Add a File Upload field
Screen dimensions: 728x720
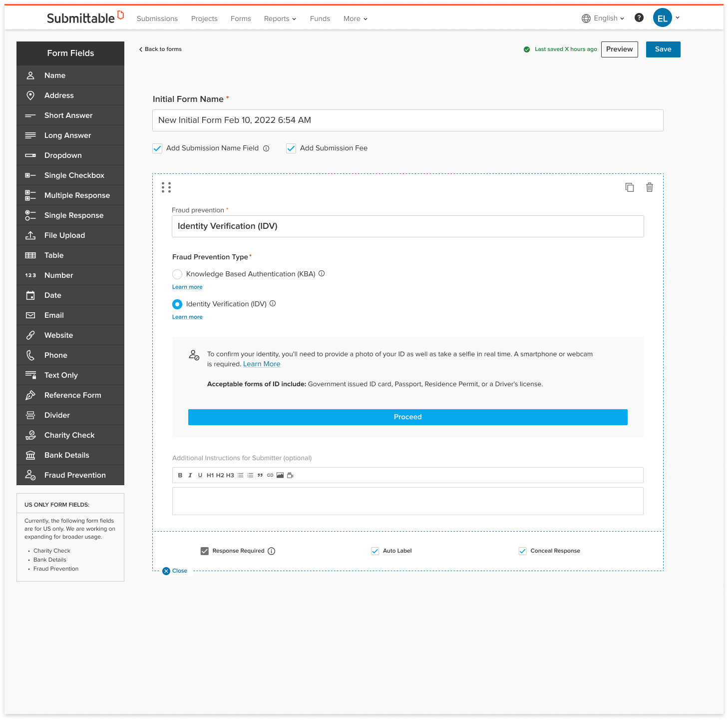70,235
